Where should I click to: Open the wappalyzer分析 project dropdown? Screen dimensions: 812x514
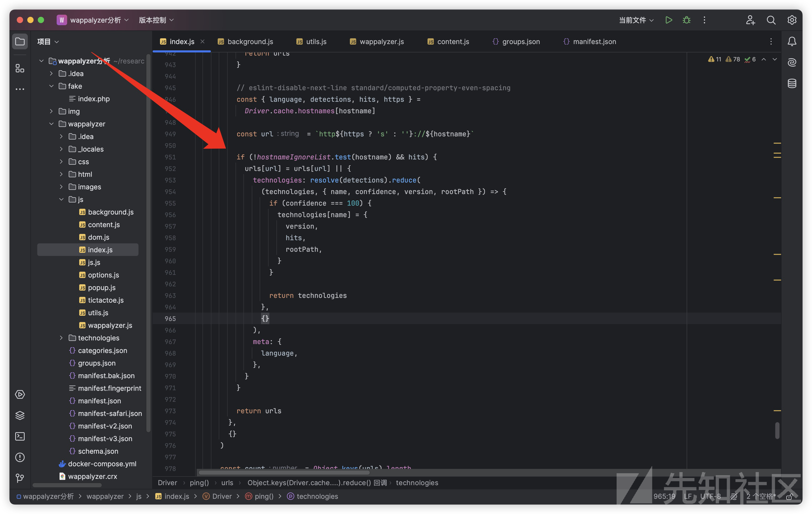click(93, 20)
